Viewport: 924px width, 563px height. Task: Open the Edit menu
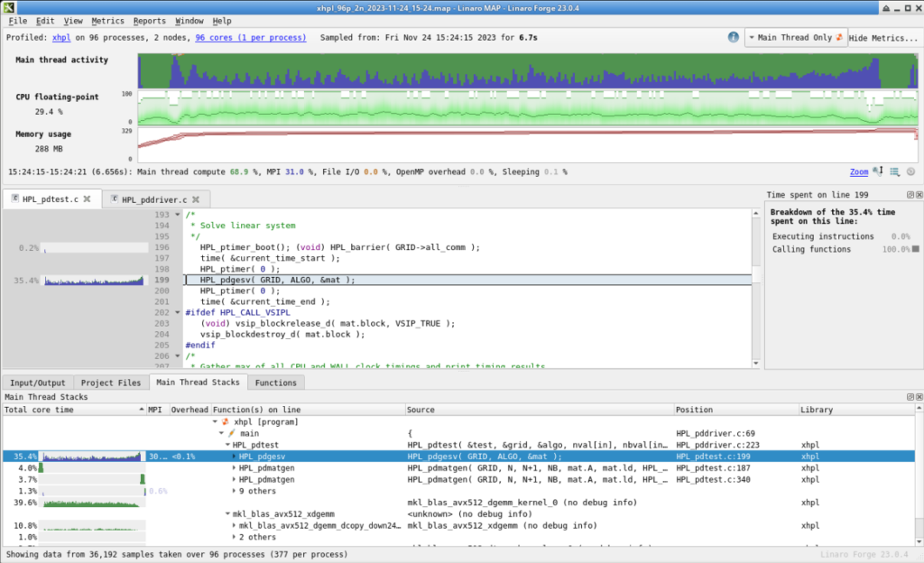pos(45,21)
